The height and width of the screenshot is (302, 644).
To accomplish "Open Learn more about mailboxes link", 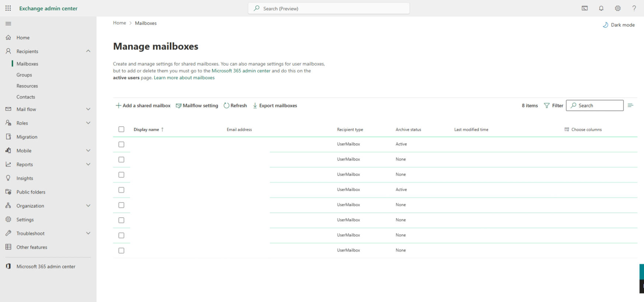I will (x=184, y=78).
